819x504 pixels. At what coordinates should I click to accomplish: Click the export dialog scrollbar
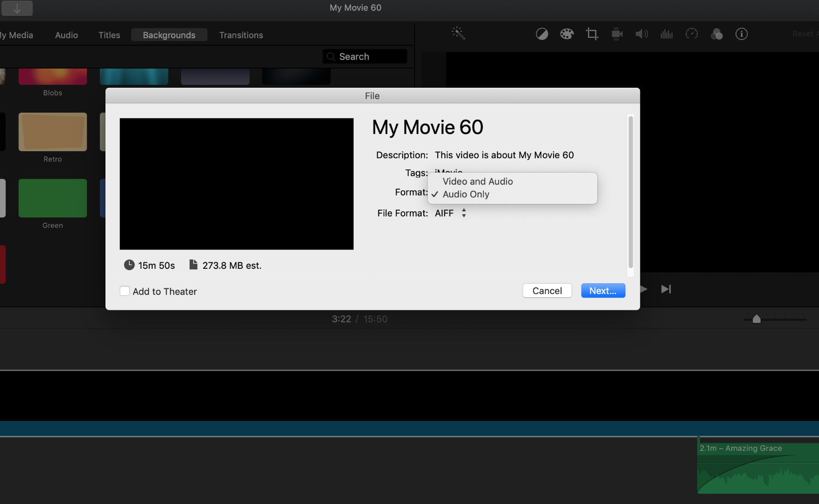coord(630,192)
